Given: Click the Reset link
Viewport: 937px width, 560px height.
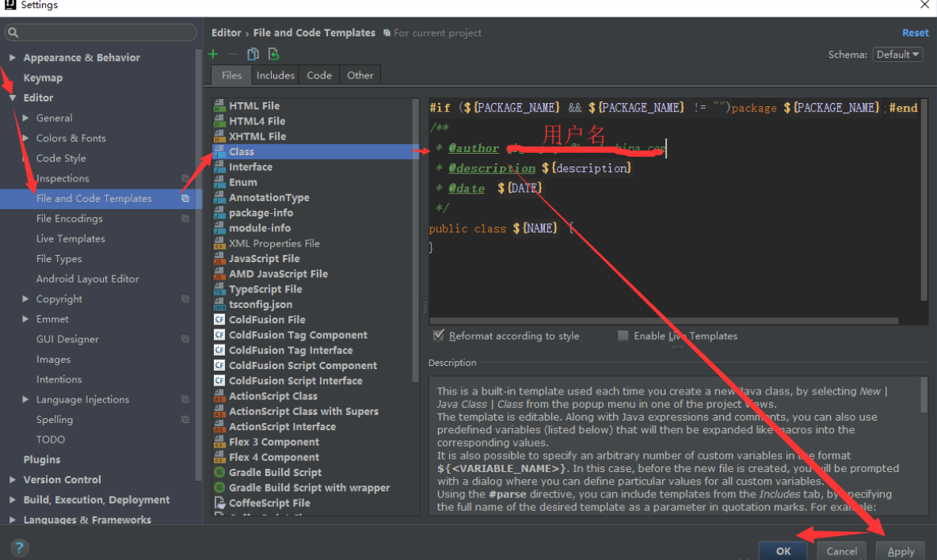Looking at the screenshot, I should point(915,32).
